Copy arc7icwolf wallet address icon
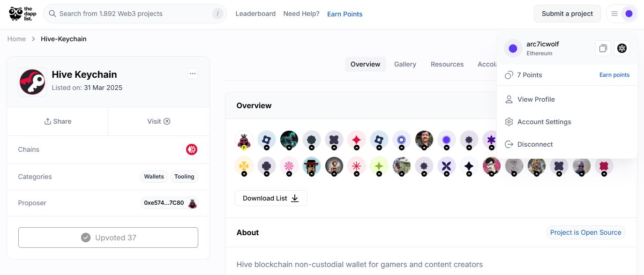Viewport: 644px width, 275px height. point(603,48)
